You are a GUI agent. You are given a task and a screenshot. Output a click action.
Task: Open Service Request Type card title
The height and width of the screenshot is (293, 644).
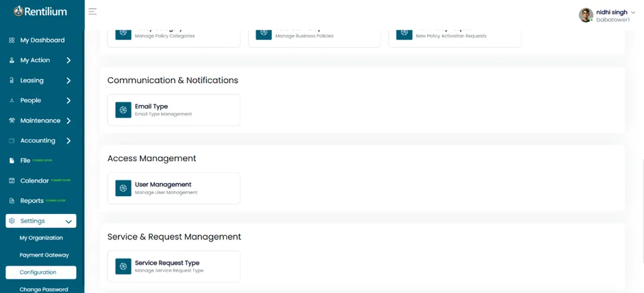coord(167,263)
